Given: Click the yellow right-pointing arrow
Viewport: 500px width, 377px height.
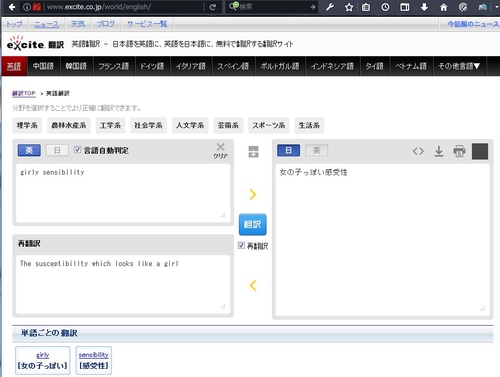Looking at the screenshot, I should (x=253, y=194).
